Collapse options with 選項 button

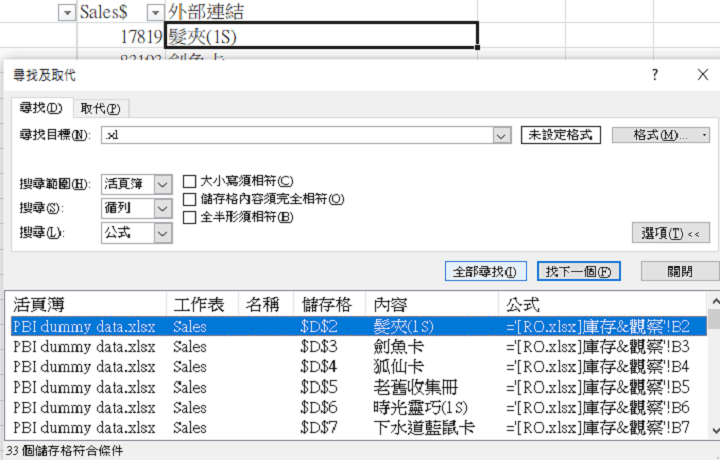click(x=675, y=233)
